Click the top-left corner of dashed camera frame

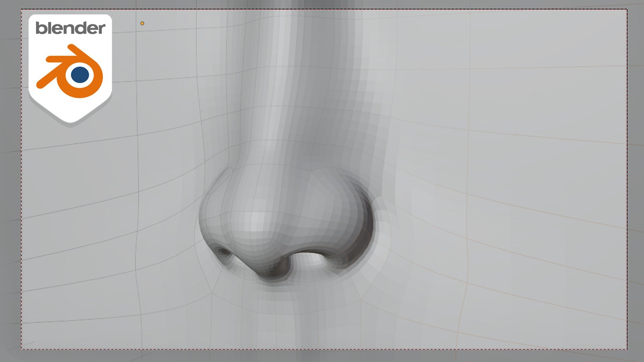pyautogui.click(x=21, y=9)
